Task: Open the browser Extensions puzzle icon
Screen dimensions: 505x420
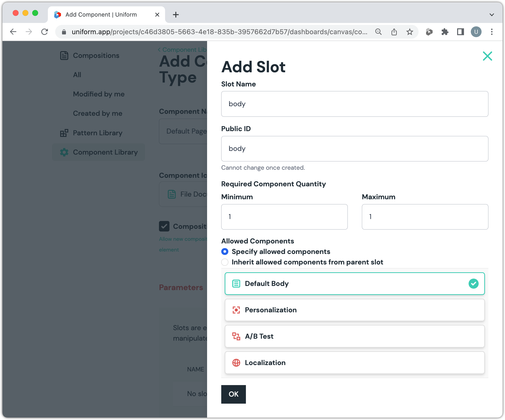Action: [445, 32]
